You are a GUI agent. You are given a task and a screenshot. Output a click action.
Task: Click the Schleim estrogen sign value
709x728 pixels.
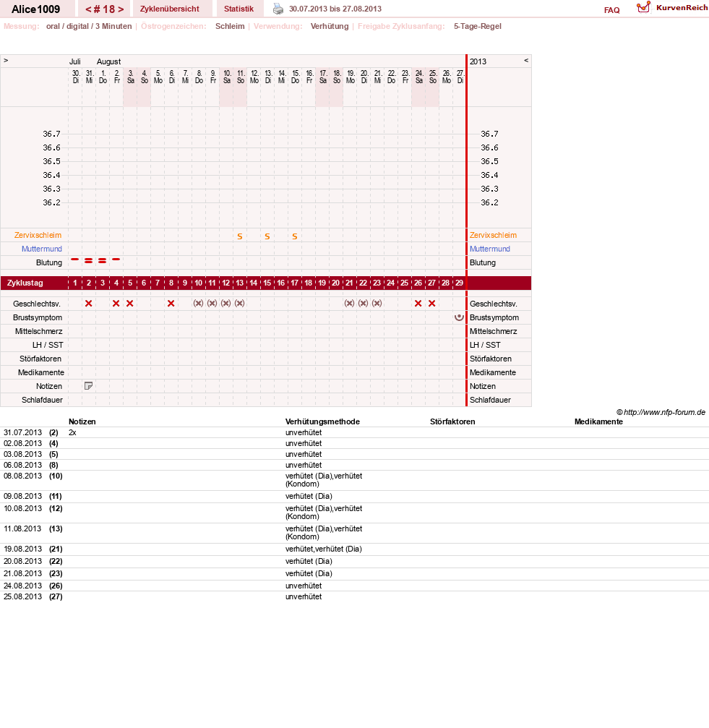(x=230, y=27)
